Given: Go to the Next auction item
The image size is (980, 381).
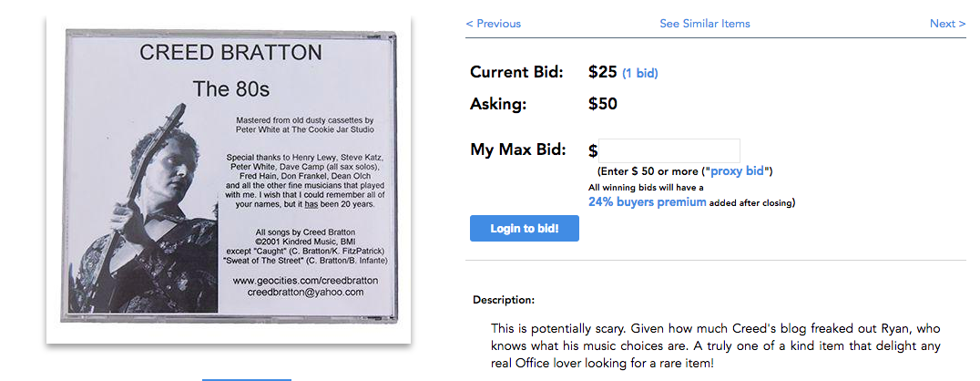Looking at the screenshot, I should coord(947,24).
